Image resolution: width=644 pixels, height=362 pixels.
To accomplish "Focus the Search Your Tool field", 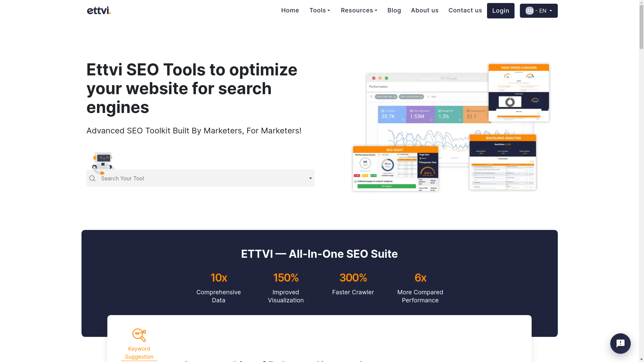I will [201, 178].
